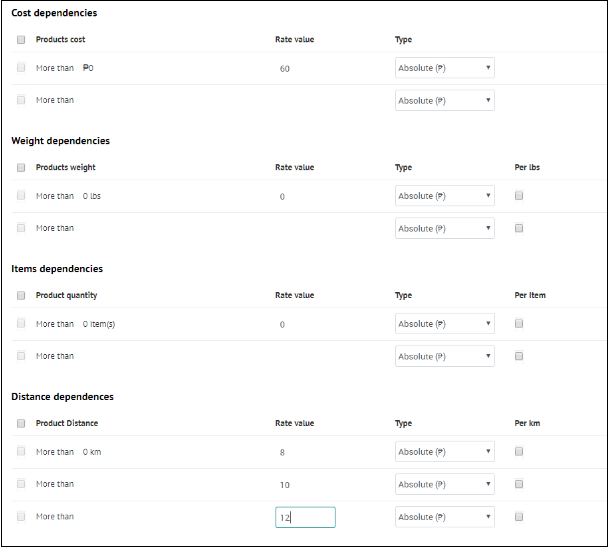Check the Products cost header checkbox
Screen dimensions: 608x547
[x=21, y=40]
